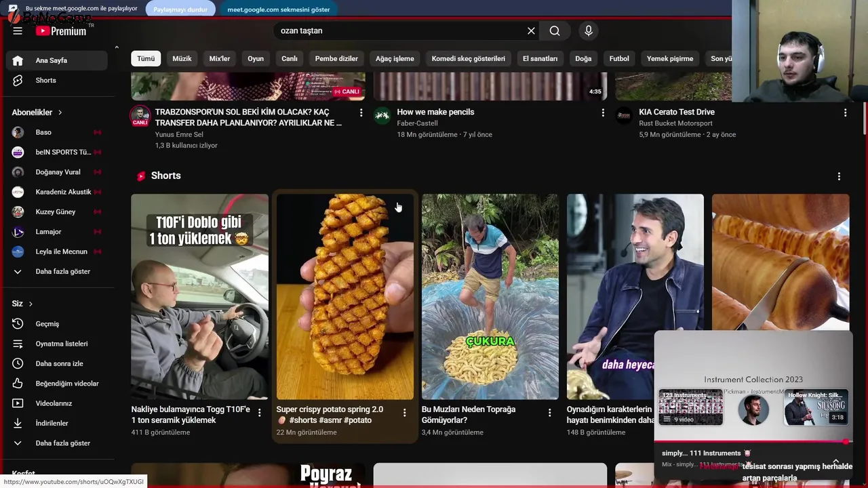
Task: Open Kuzey Güney subscription
Action: (57, 211)
